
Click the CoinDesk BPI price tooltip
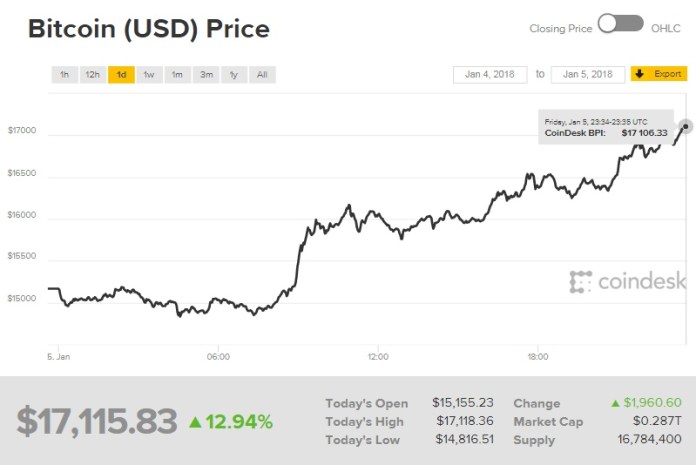tap(606, 126)
